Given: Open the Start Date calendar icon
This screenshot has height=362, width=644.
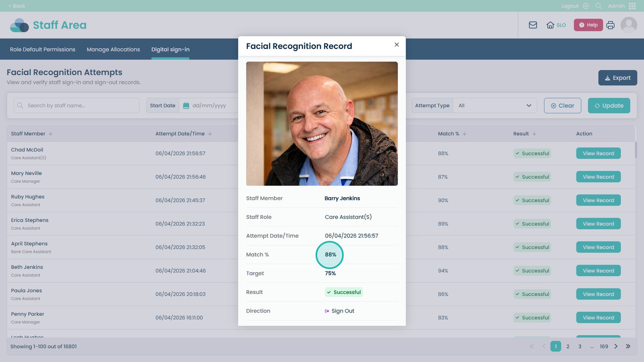Looking at the screenshot, I should click(186, 105).
